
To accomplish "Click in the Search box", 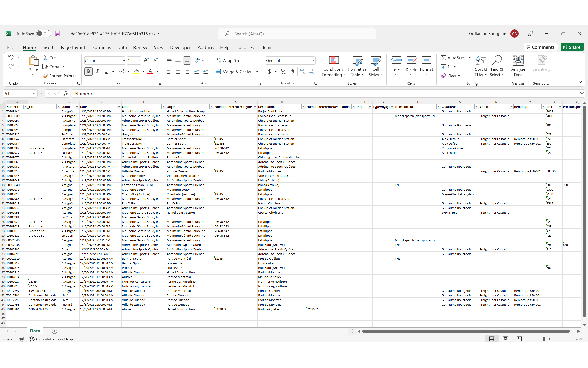I will tap(297, 34).
